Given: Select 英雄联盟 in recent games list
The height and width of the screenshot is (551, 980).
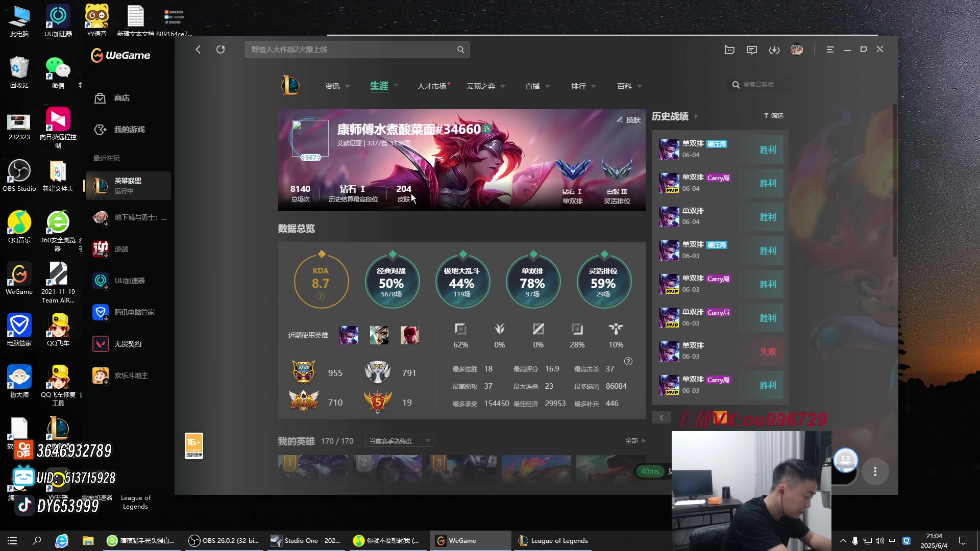Looking at the screenshot, I should [129, 186].
